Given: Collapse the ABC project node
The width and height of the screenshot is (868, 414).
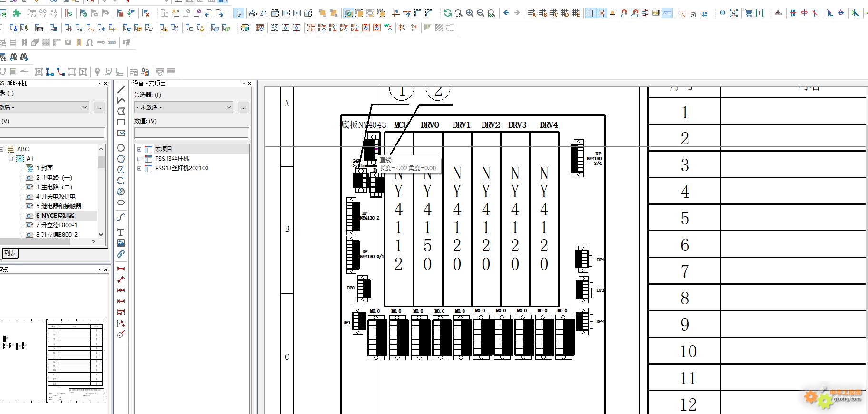Looking at the screenshot, I should click(1, 149).
